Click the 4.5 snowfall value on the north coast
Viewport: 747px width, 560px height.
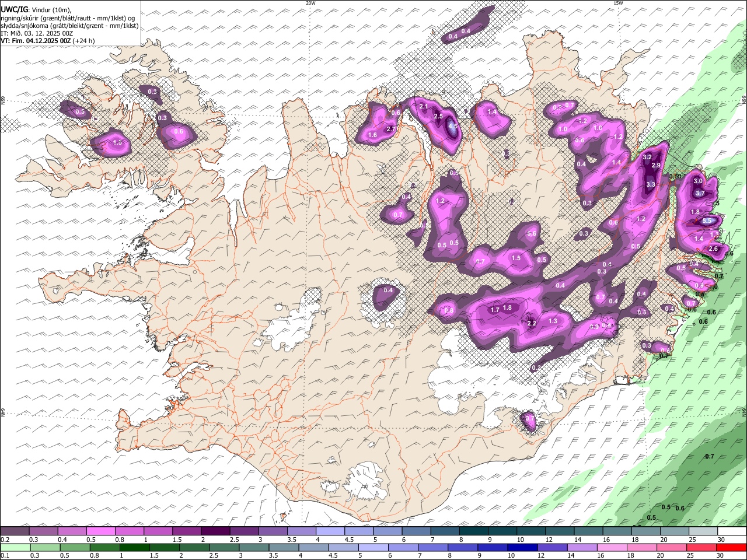[x=453, y=125]
